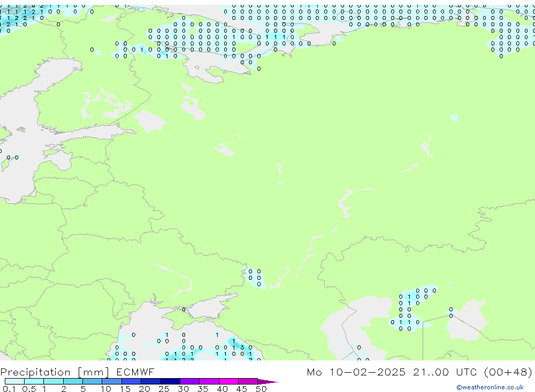Click the 40–45 mm magenta legend swatch
Screen dimensions: 535x392
coord(228,381)
